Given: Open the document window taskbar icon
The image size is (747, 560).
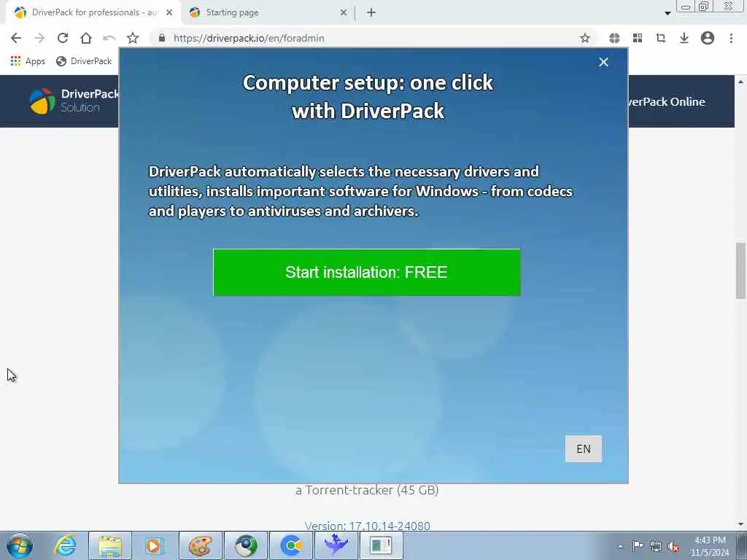Looking at the screenshot, I should [x=381, y=545].
